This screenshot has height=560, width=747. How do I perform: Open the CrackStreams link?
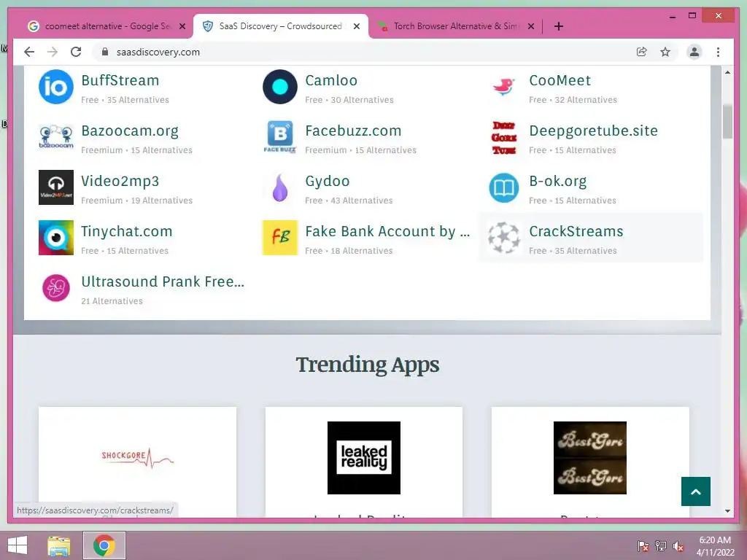[x=576, y=231]
